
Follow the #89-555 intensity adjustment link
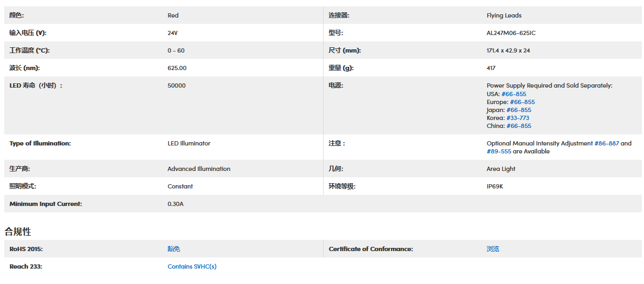pyautogui.click(x=498, y=151)
